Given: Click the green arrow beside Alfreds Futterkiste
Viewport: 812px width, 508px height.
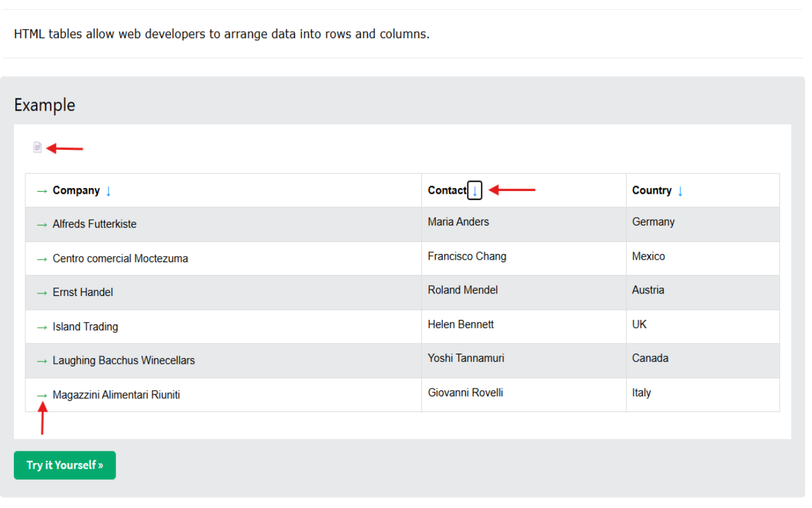Looking at the screenshot, I should click(x=42, y=225).
